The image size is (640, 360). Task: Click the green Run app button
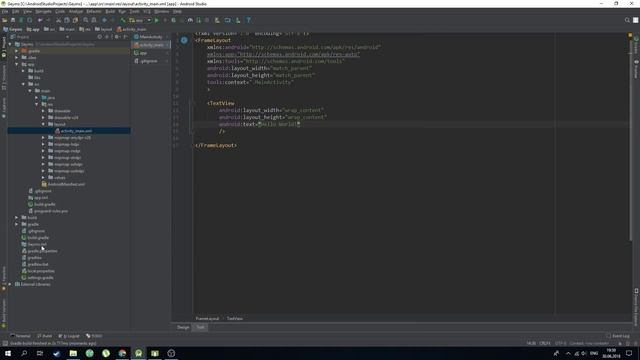157,20
